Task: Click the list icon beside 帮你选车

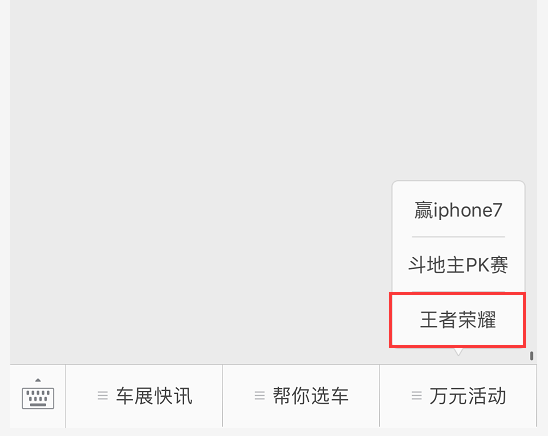Action: coord(260,395)
